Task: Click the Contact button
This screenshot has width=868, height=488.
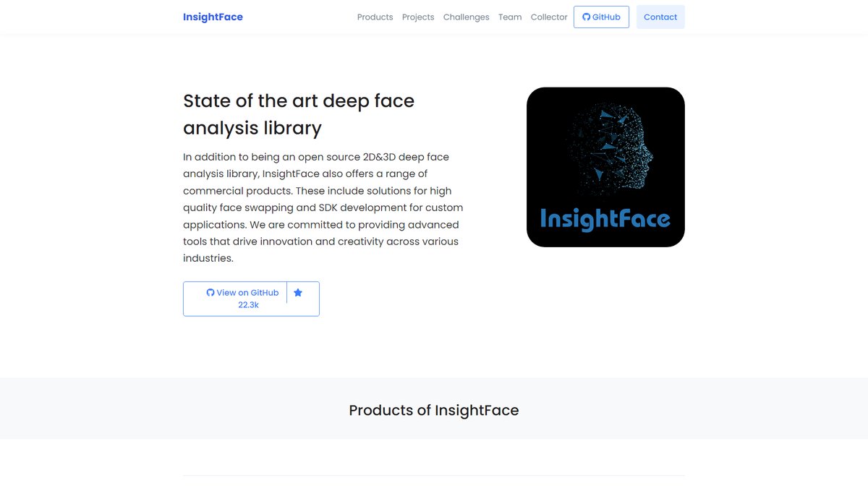Action: click(660, 17)
